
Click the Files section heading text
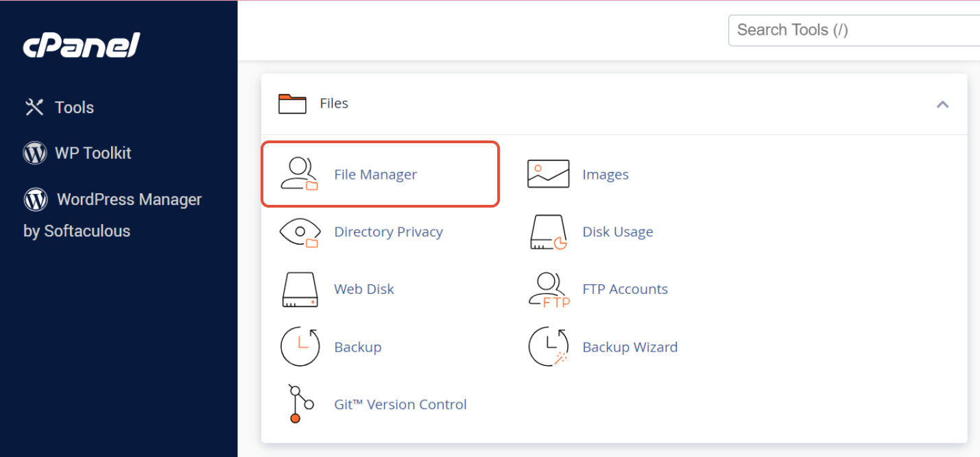tap(334, 103)
